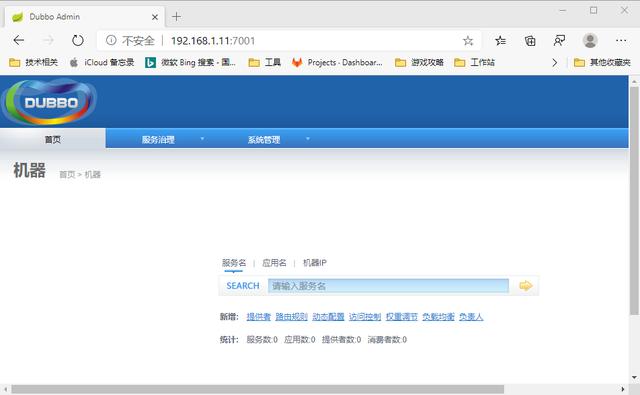
Task: Open the user profile avatar
Action: point(590,40)
